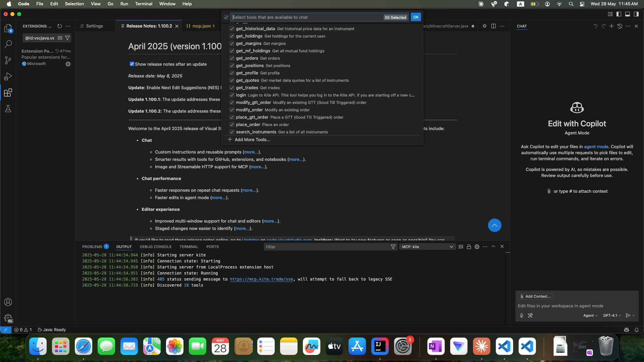Focus the output Filter field
The width and height of the screenshot is (644, 362).
pyautogui.click(x=327, y=247)
